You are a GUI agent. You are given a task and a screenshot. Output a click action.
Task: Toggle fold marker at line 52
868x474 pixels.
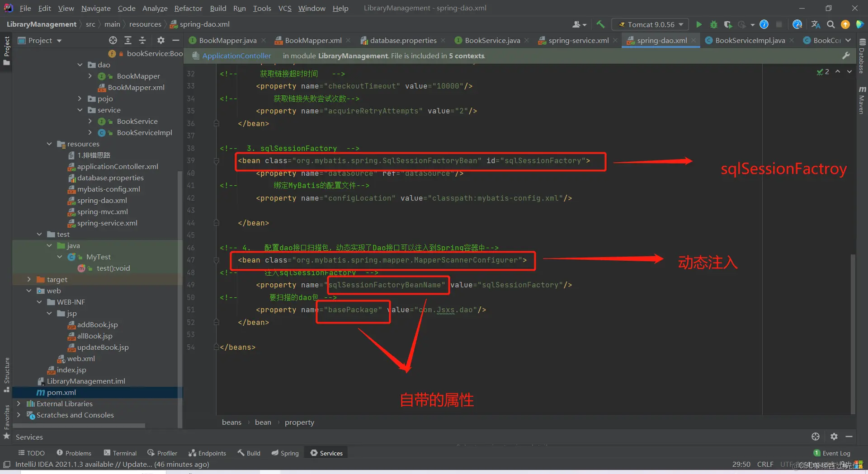pos(216,322)
